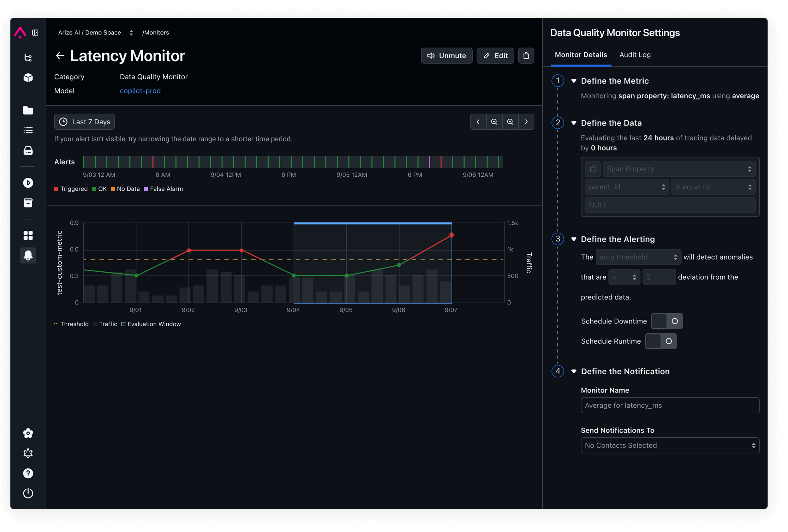Go back using the left arrow icon
This screenshot has height=532, width=788.
point(60,56)
